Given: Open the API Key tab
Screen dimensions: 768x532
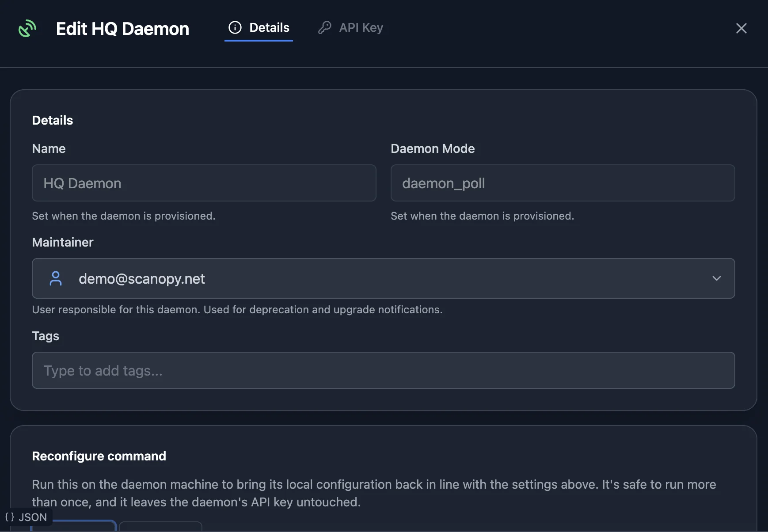Looking at the screenshot, I should 350,28.
